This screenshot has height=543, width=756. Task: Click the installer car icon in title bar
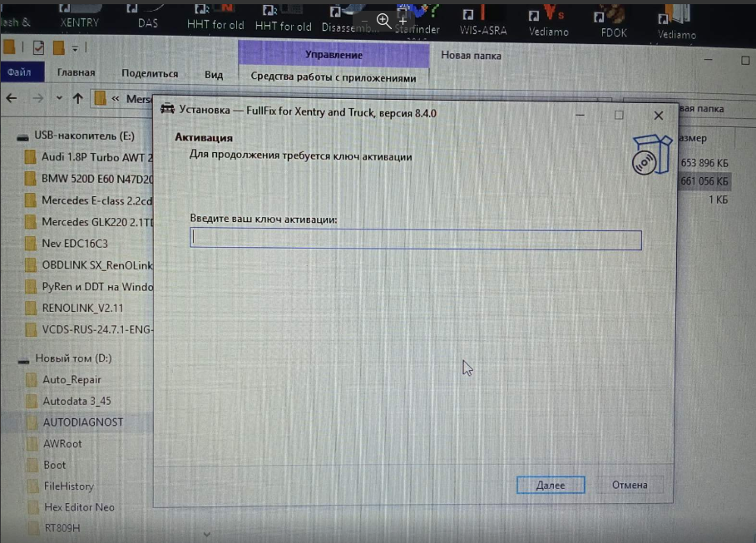167,108
